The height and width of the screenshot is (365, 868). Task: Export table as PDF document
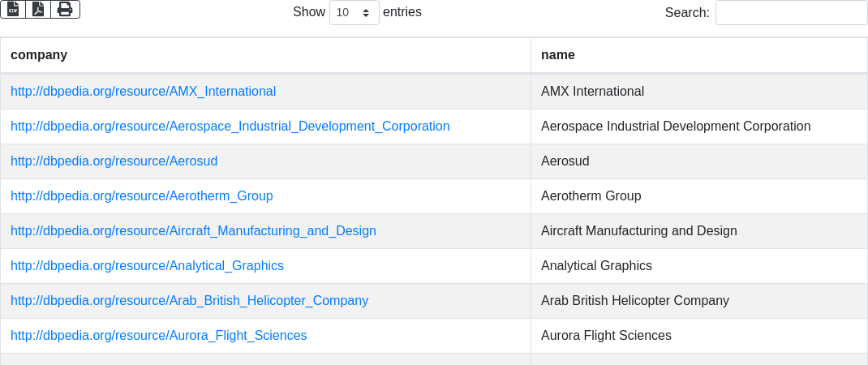click(38, 9)
